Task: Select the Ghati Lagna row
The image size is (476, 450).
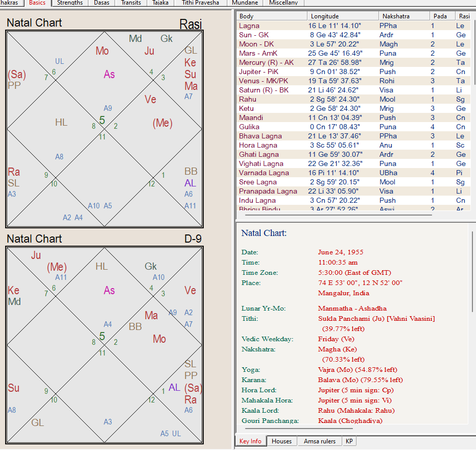Action: (x=353, y=154)
